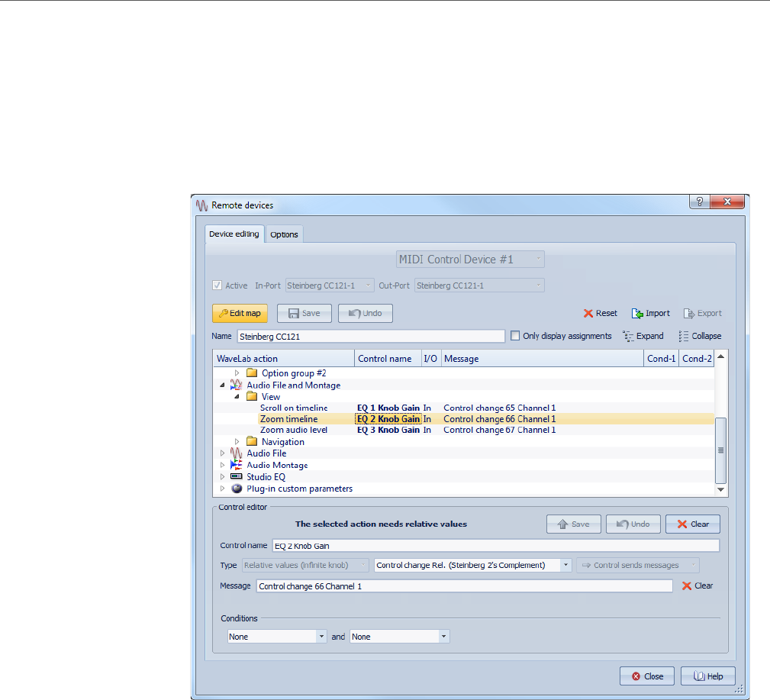Click the Import map icon
The image size is (770, 700).
(637, 314)
